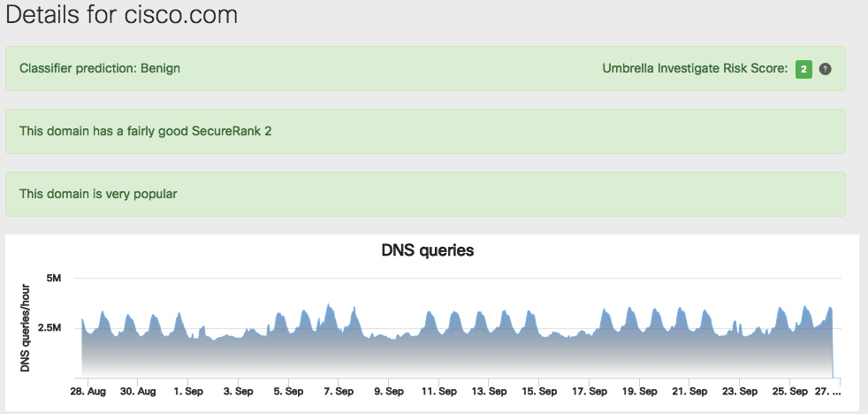This screenshot has height=414, width=868.
Task: Click the 25. Sep date label
Action: coord(789,391)
